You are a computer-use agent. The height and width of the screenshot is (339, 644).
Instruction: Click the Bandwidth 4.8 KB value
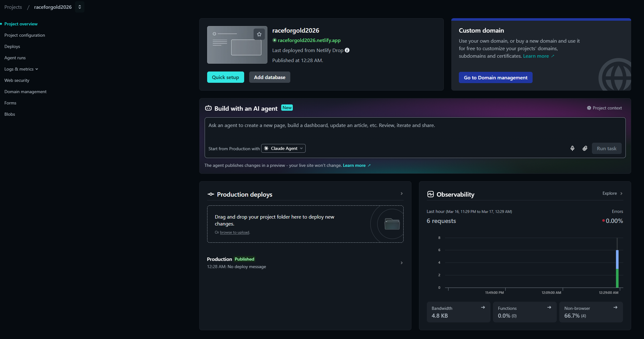pyautogui.click(x=440, y=316)
